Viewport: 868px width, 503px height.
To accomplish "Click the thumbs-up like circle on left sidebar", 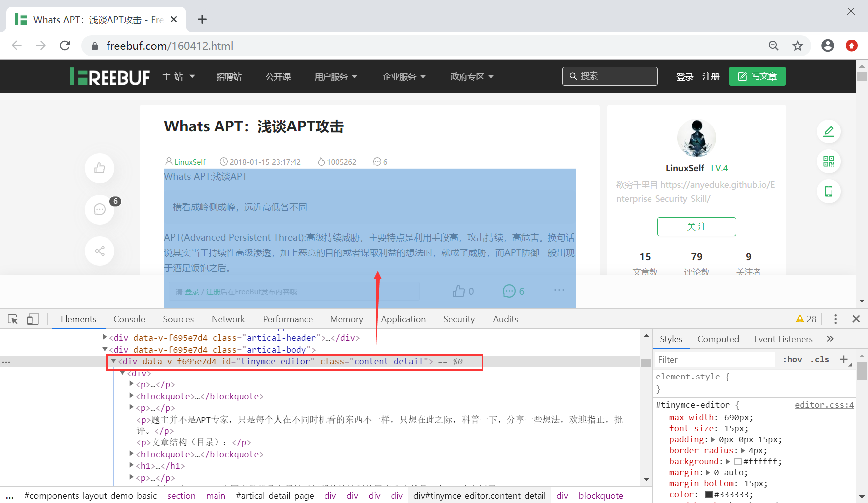I will click(100, 168).
